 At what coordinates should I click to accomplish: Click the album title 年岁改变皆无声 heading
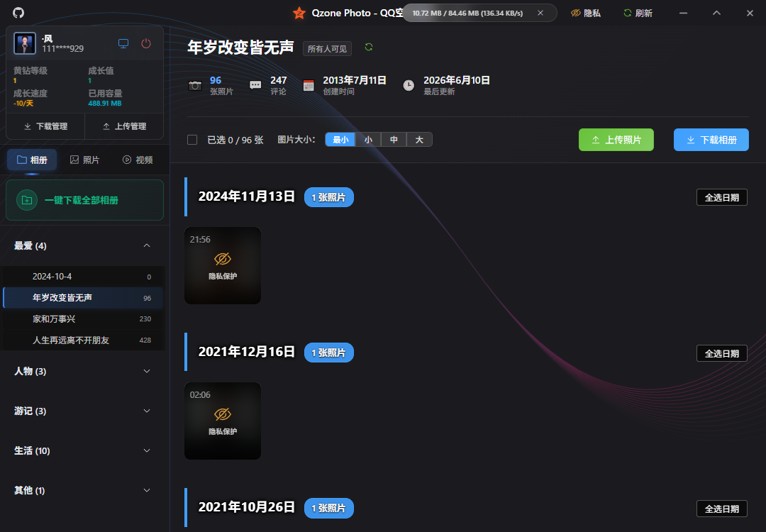tap(241, 48)
